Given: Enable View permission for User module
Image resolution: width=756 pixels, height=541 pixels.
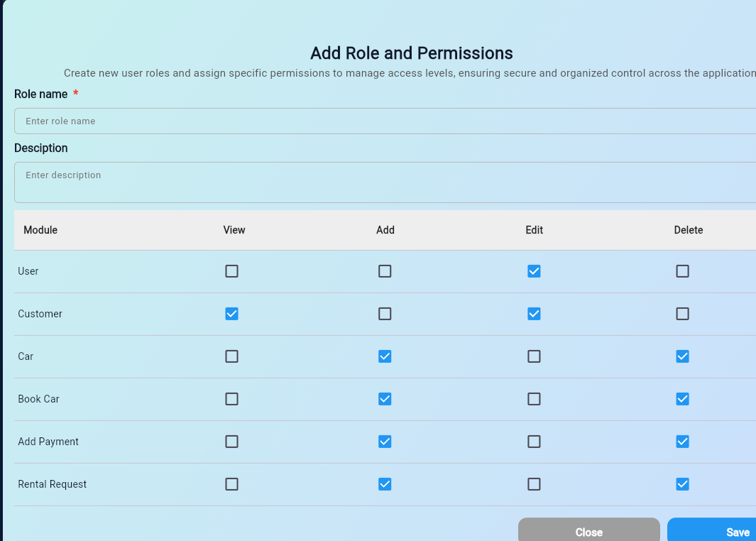Looking at the screenshot, I should coord(231,271).
